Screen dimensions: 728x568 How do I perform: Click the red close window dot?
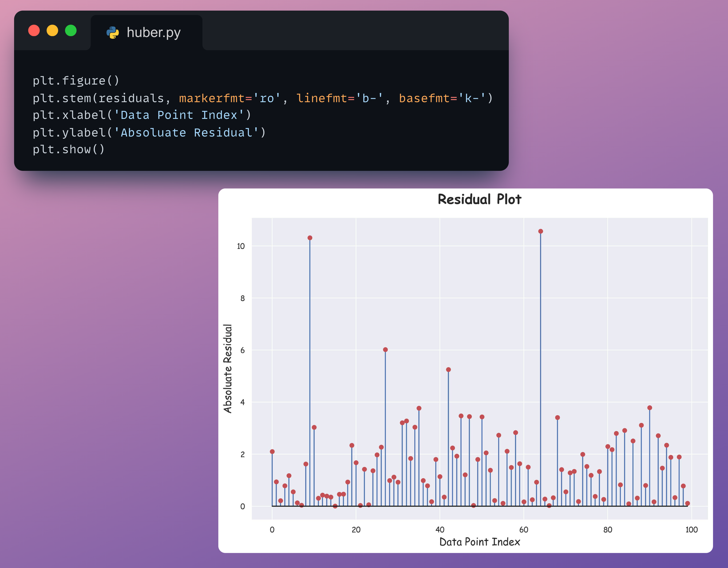click(34, 31)
